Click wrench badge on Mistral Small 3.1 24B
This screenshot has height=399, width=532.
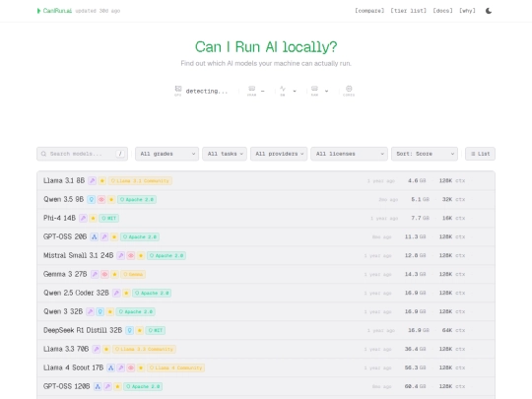[121, 255]
